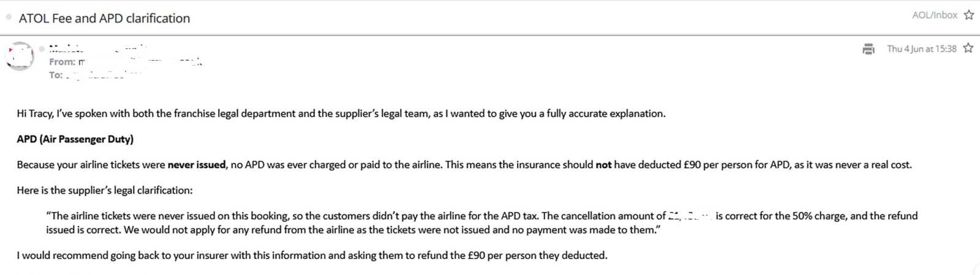Click the To recipient line
Image resolution: width=980 pixels, height=275 pixels.
[x=95, y=75]
